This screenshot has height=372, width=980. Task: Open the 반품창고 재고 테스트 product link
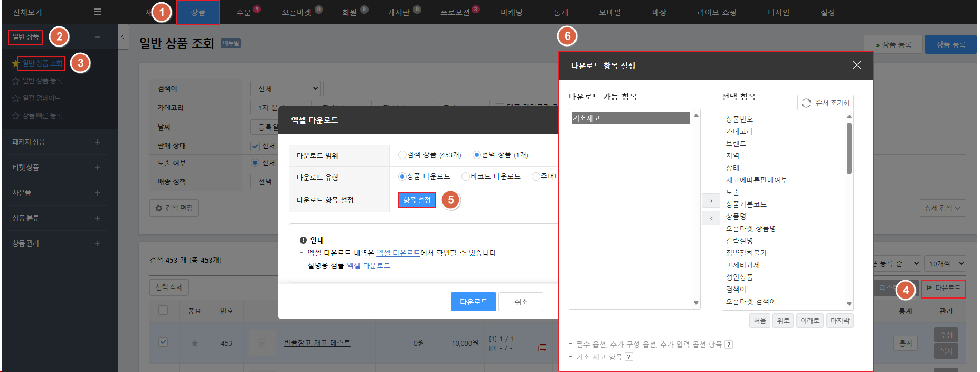[x=317, y=343]
